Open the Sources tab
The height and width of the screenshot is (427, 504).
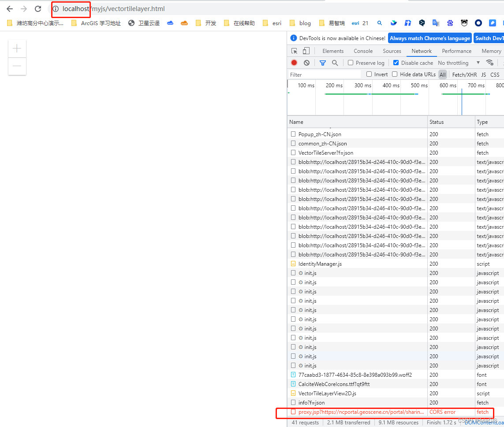pos(392,51)
